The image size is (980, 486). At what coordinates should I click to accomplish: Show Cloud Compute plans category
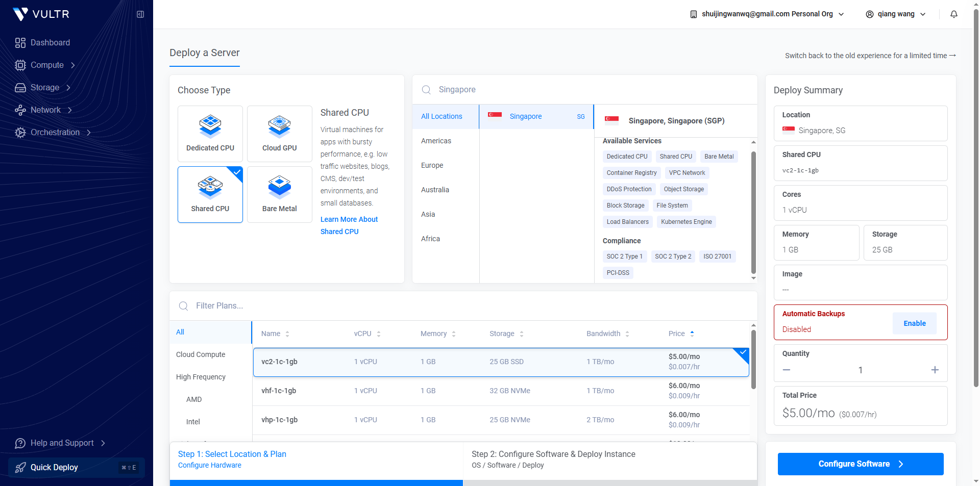pos(201,354)
